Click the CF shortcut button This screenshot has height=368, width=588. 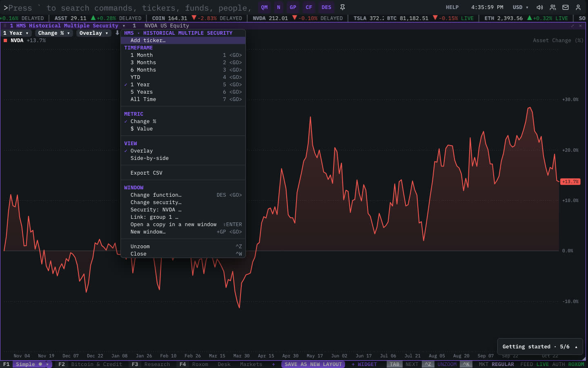pyautogui.click(x=309, y=7)
